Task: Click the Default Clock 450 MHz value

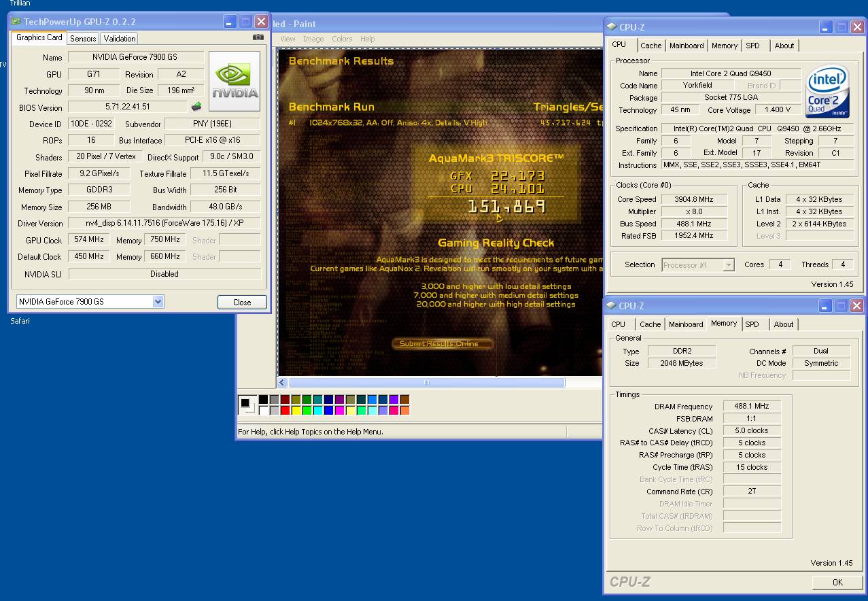Action: [x=89, y=256]
